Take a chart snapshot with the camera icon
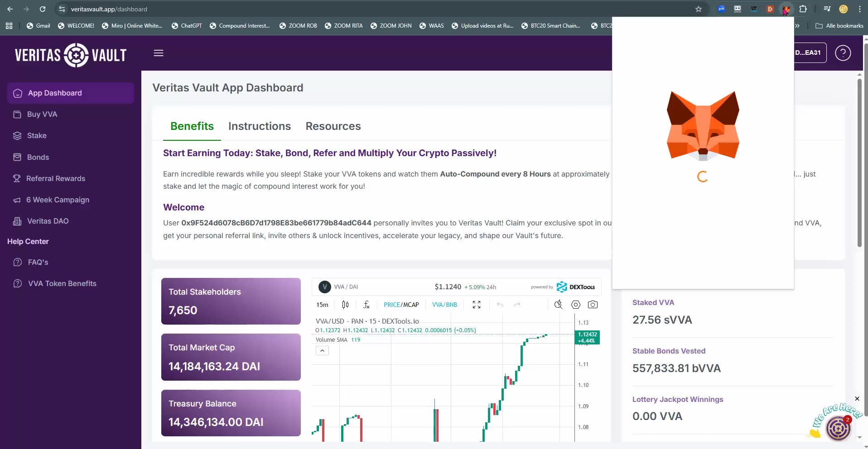868x449 pixels. [593, 305]
